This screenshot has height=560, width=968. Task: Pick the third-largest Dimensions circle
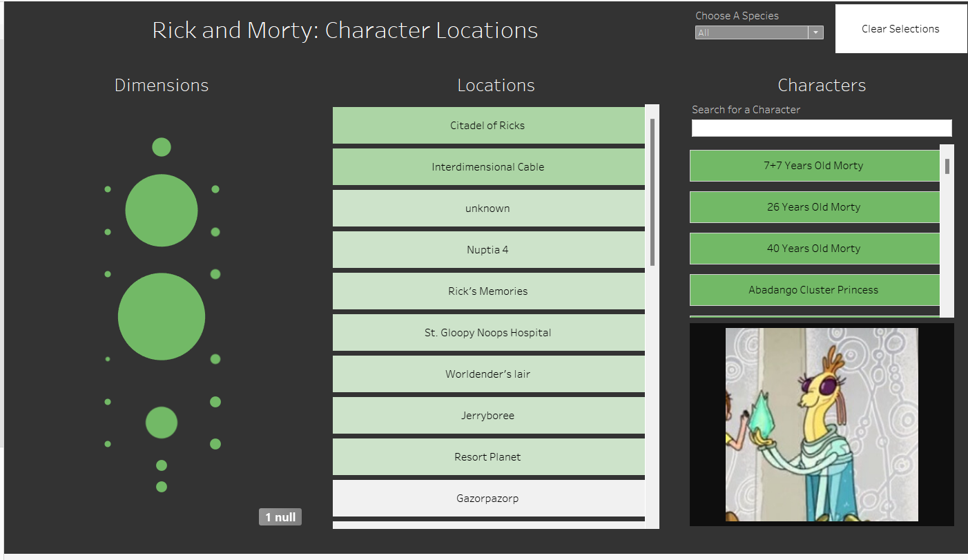tap(162, 423)
